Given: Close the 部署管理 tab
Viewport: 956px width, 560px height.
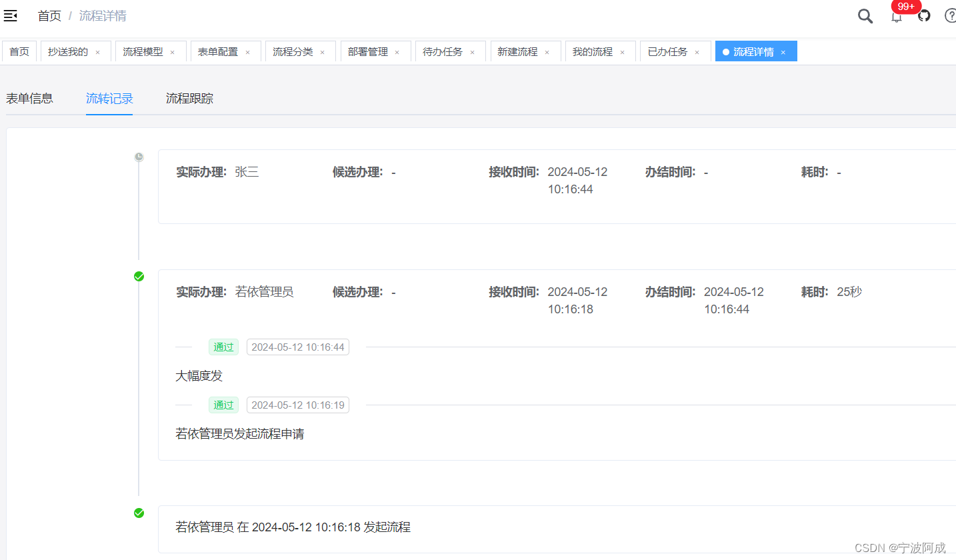Looking at the screenshot, I should [x=397, y=52].
